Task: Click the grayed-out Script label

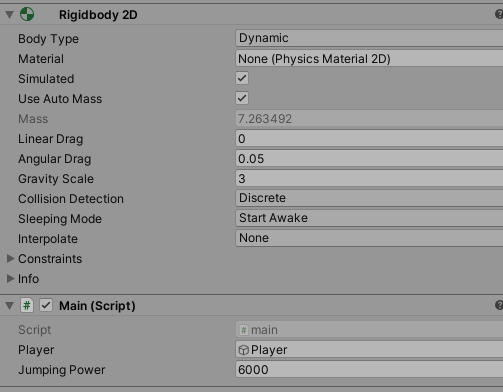Action: (x=34, y=330)
